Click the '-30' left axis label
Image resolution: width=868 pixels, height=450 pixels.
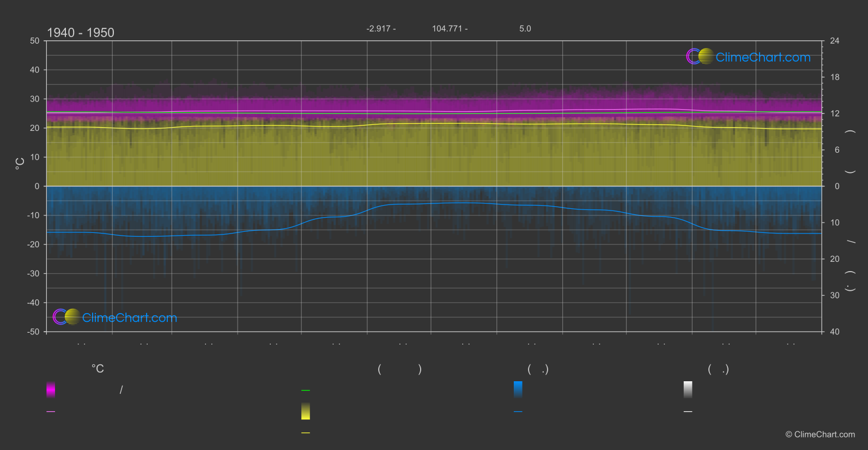34,274
